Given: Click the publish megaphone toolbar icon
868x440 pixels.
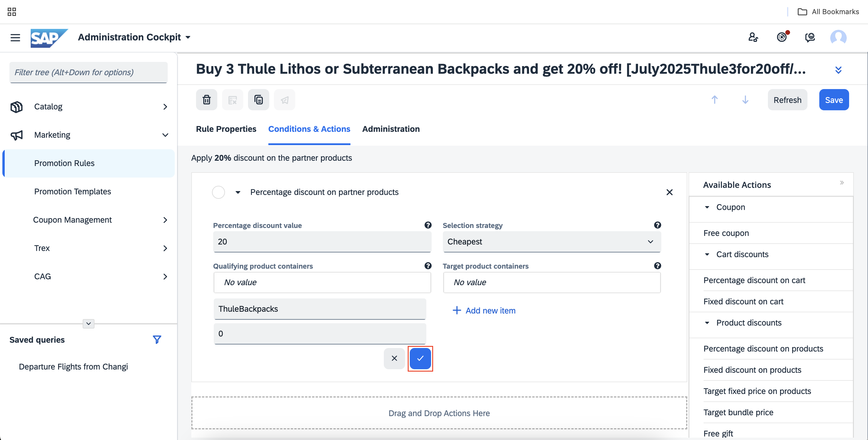Looking at the screenshot, I should click(284, 100).
